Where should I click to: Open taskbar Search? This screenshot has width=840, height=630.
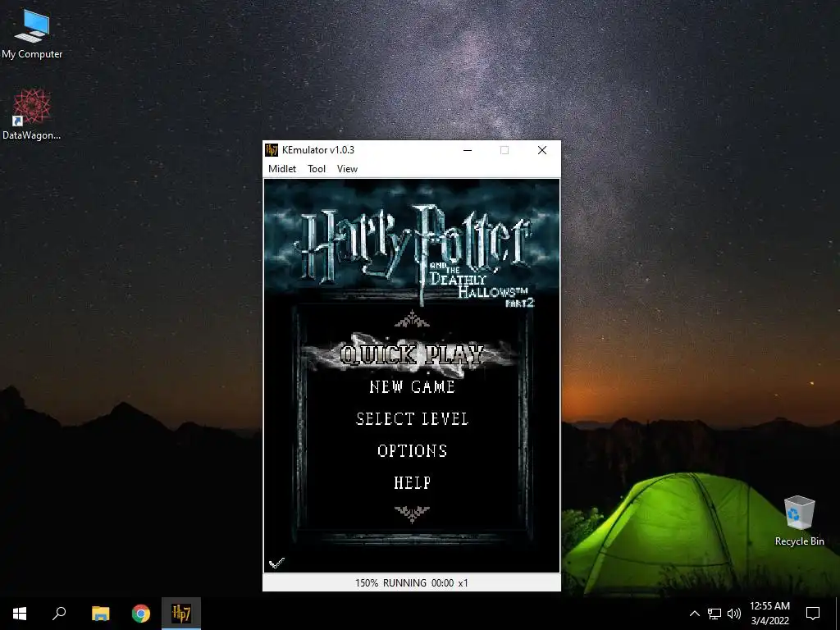(59, 614)
